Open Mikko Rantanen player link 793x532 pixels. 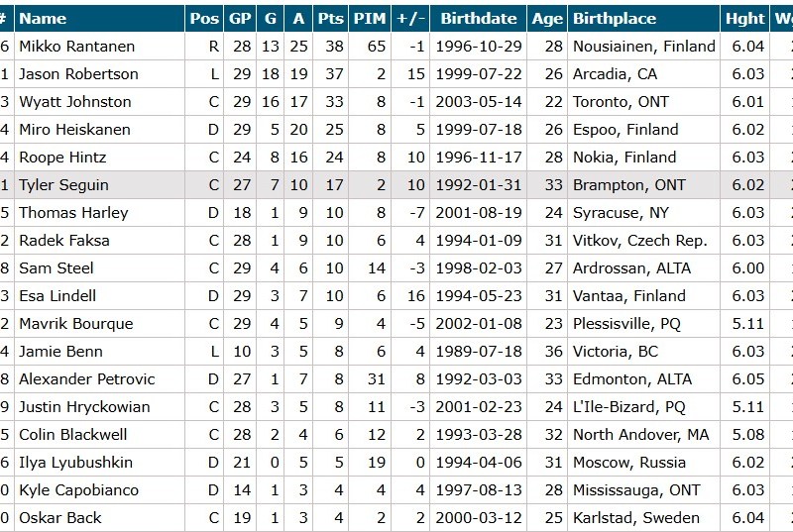[x=76, y=47]
